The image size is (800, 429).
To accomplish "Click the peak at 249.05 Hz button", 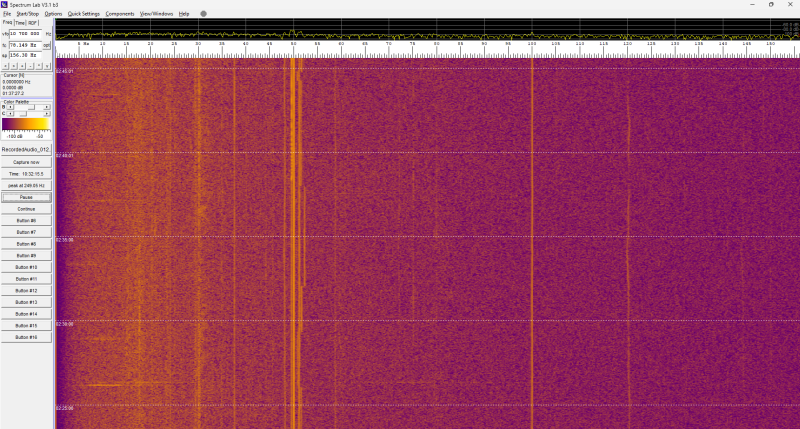I will [x=26, y=186].
